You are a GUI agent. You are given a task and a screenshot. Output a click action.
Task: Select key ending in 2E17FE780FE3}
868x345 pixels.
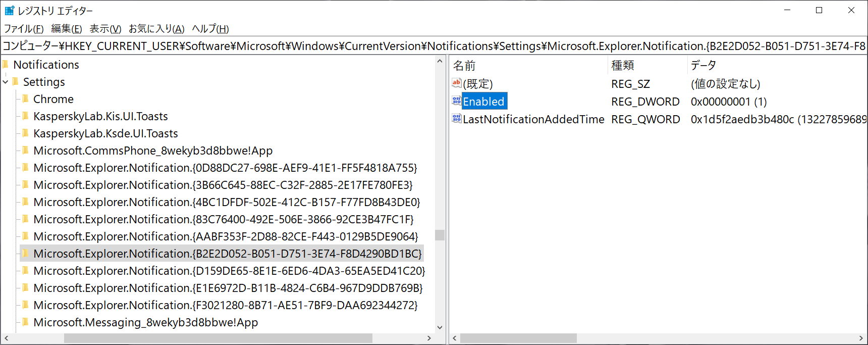[223, 185]
